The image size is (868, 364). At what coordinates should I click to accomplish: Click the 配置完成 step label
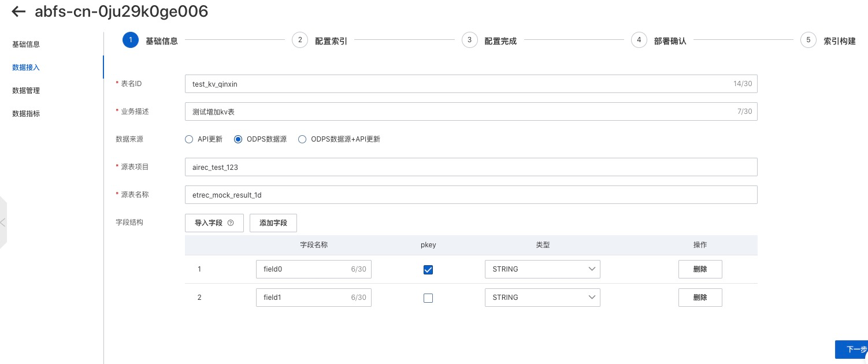pos(500,41)
